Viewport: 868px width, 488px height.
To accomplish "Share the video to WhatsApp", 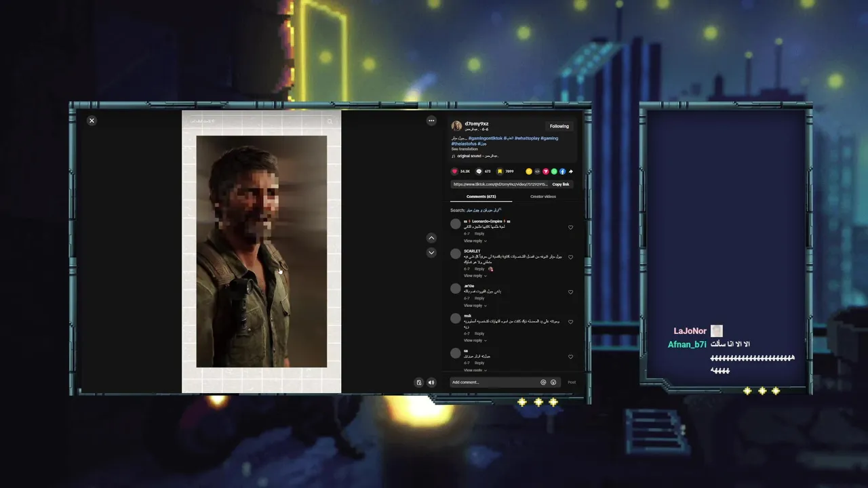I will click(x=554, y=171).
